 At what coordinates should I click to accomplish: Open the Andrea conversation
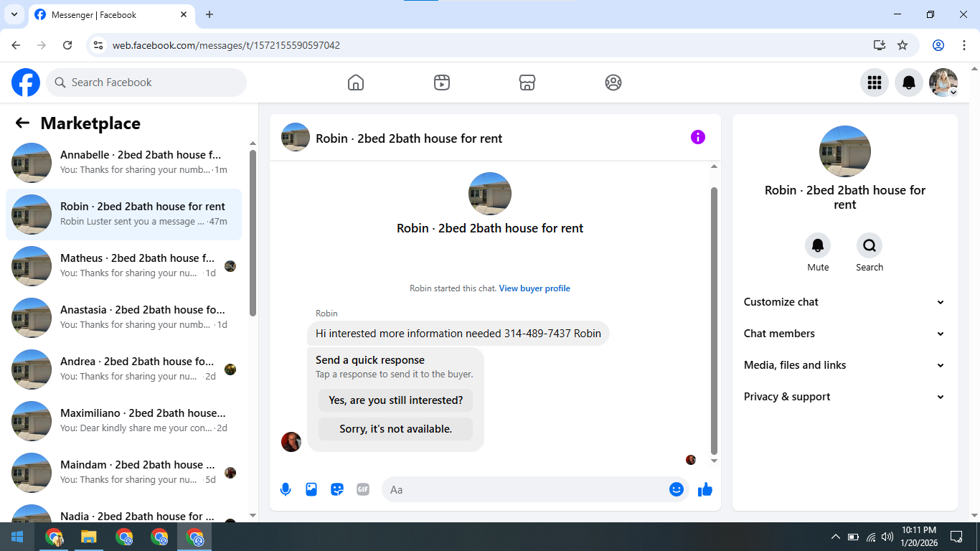(123, 369)
